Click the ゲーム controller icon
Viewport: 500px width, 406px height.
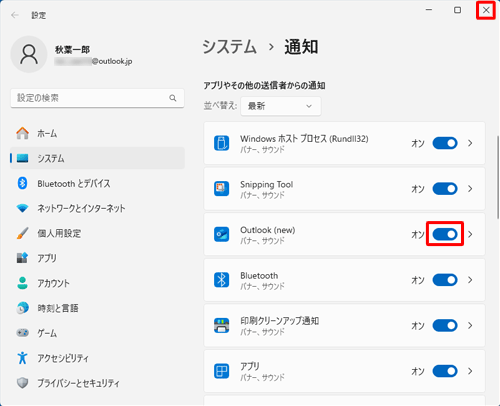22,333
